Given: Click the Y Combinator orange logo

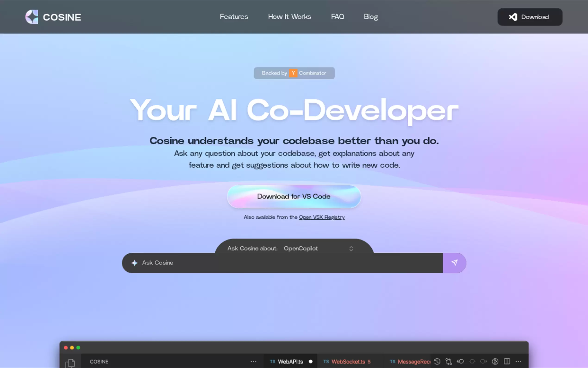Looking at the screenshot, I should click(293, 73).
